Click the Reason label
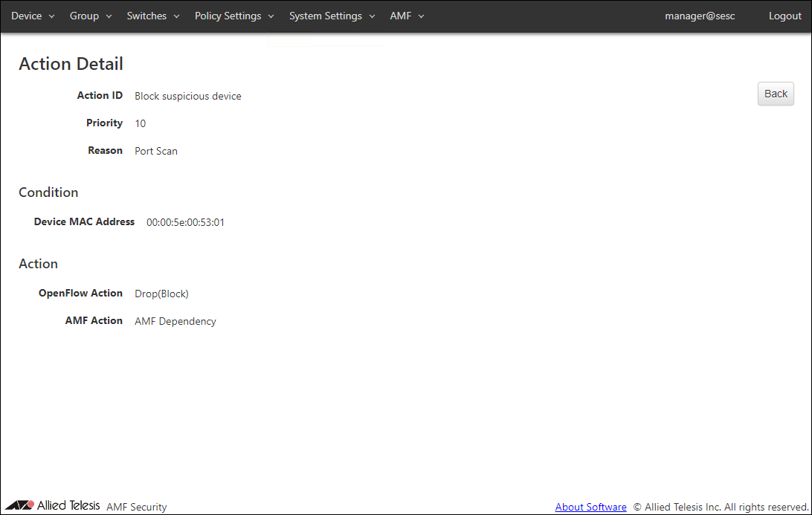The height and width of the screenshot is (515, 812). click(x=105, y=150)
